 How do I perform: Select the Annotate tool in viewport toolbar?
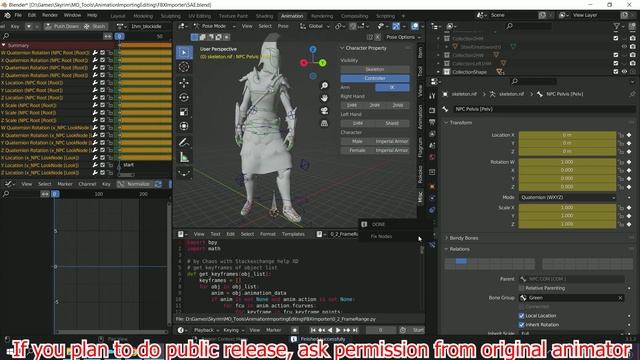click(x=184, y=142)
